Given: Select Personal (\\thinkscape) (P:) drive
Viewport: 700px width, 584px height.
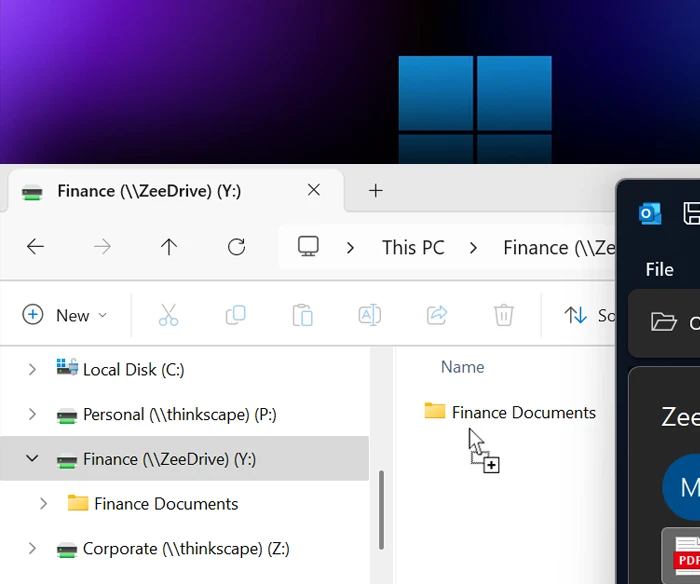Looking at the screenshot, I should 179,414.
